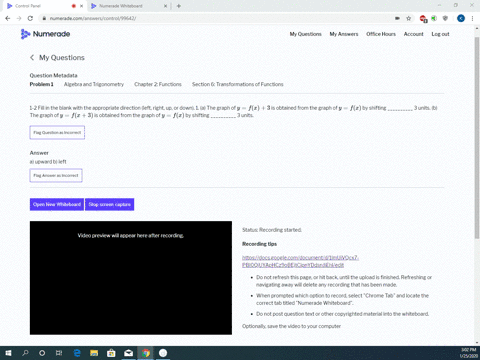Screen dimensions: 480x360
Task: Click 'Problem 1' metadata label
Action: [x=41, y=84]
